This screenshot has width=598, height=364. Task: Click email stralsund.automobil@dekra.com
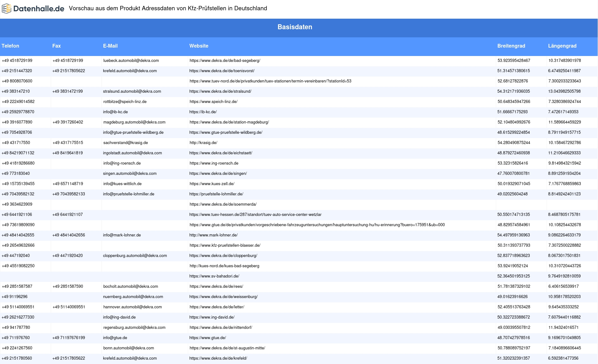click(132, 91)
